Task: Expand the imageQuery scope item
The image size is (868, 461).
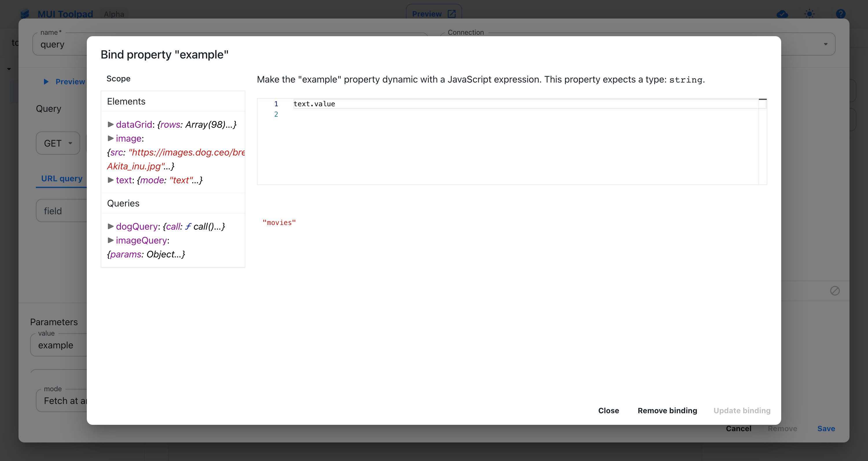Action: tap(110, 240)
